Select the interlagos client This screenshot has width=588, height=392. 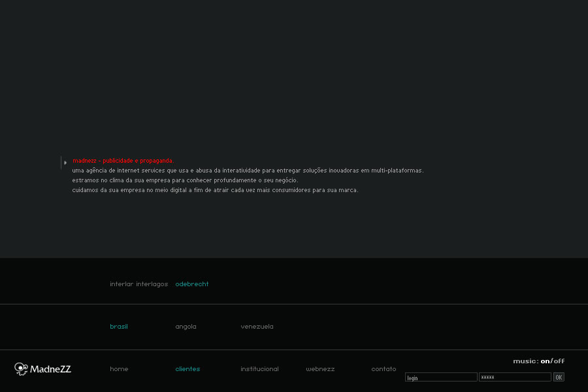tap(152, 284)
